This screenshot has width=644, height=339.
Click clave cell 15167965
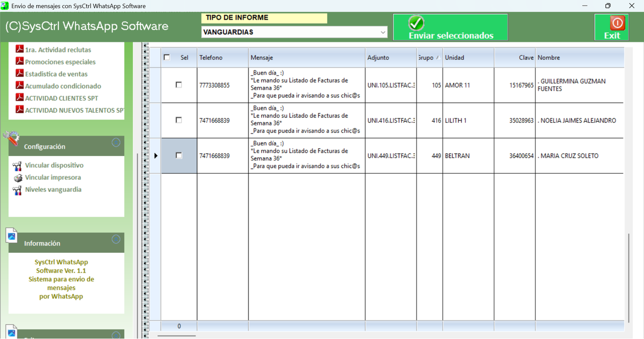point(515,85)
